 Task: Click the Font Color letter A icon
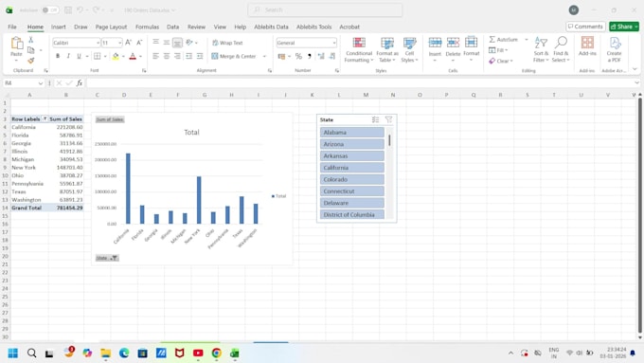(133, 56)
